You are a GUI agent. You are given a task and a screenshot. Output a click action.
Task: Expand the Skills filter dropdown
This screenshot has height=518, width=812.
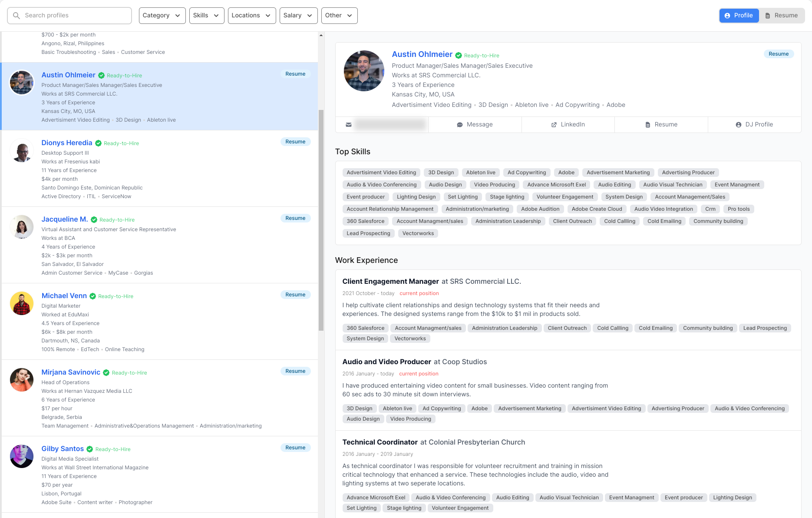(206, 16)
